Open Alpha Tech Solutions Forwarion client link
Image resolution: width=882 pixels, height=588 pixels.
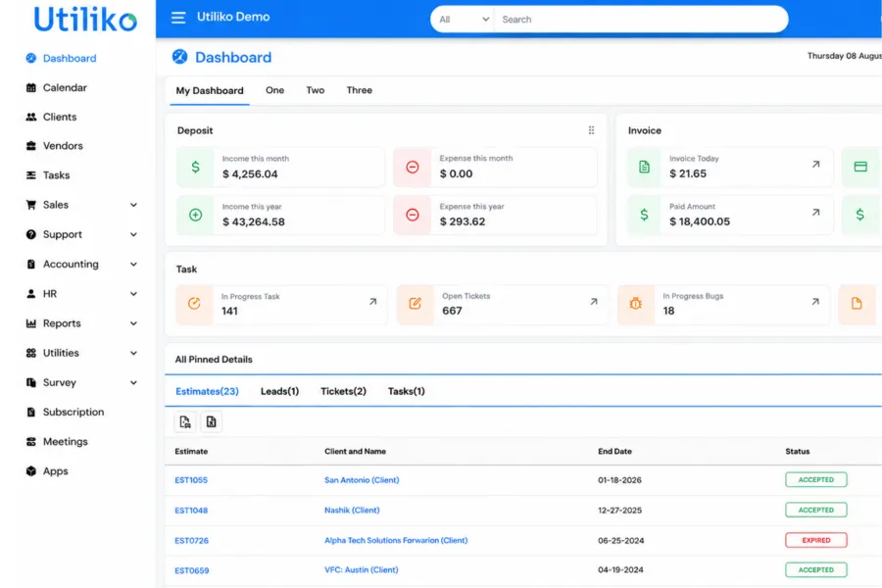click(x=396, y=540)
